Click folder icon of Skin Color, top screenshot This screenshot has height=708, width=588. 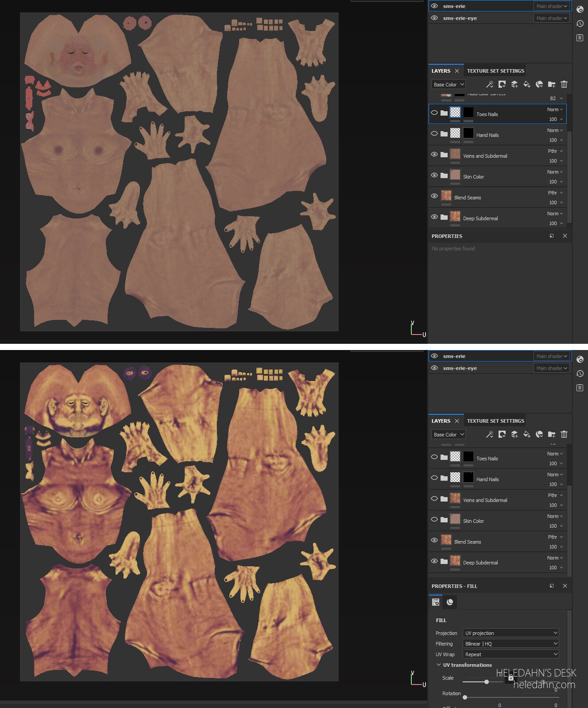[x=444, y=175]
